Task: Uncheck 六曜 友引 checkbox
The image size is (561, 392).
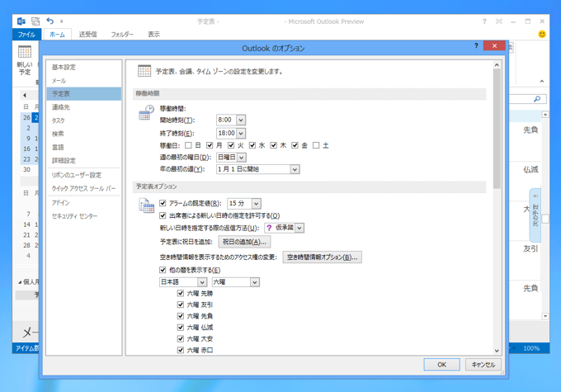Action: (x=181, y=305)
